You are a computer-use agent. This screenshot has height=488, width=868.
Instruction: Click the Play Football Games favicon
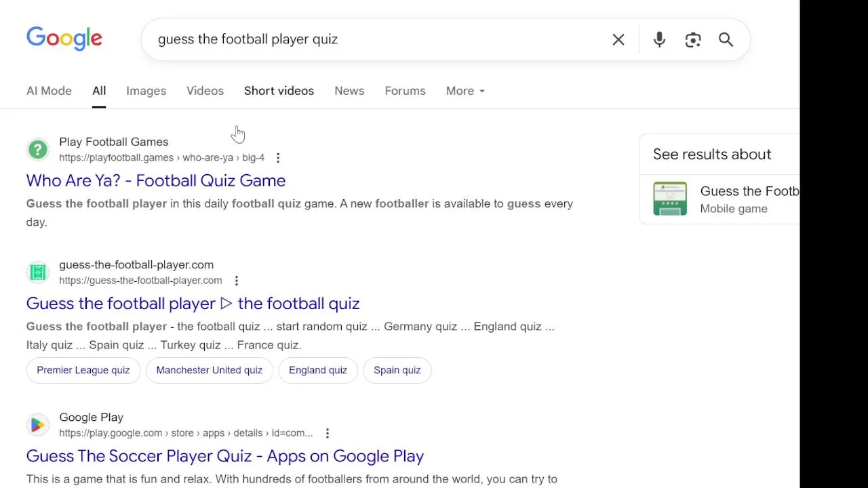[x=38, y=149]
